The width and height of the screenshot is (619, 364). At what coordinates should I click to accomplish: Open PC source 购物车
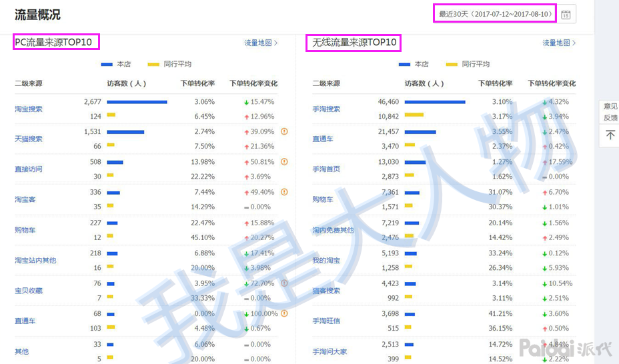[25, 229]
